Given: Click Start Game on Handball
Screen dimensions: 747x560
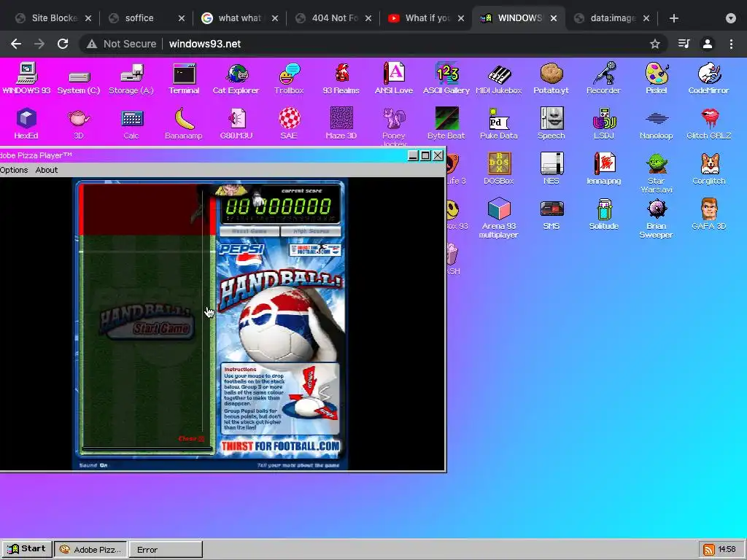Looking at the screenshot, I should pos(160,328).
